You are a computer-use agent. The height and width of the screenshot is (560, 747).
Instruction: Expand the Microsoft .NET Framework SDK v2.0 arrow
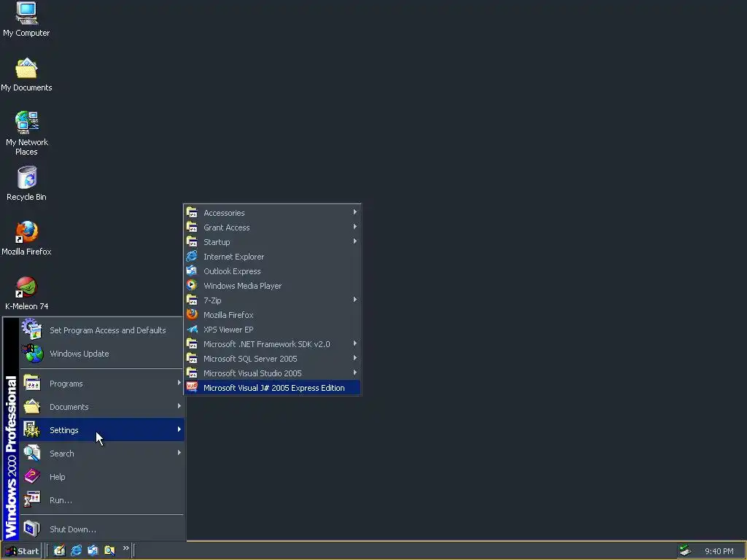355,344
